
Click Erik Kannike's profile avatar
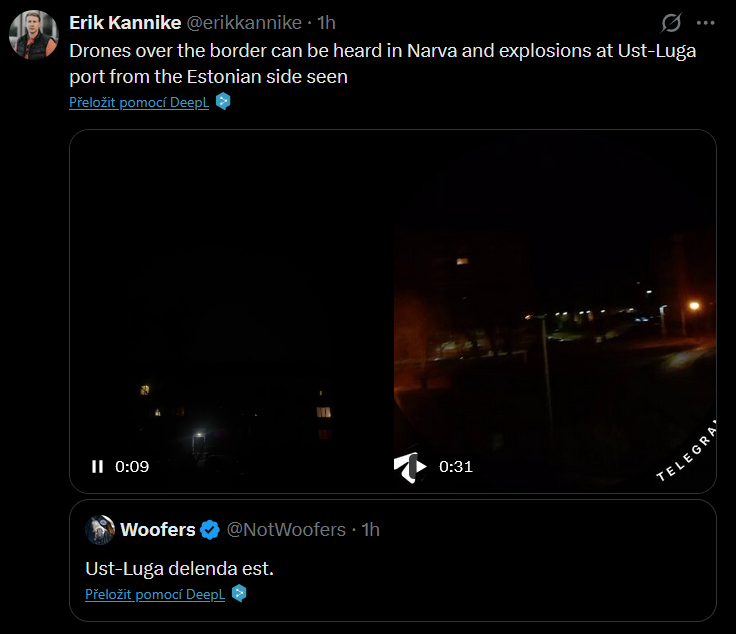coord(34,35)
